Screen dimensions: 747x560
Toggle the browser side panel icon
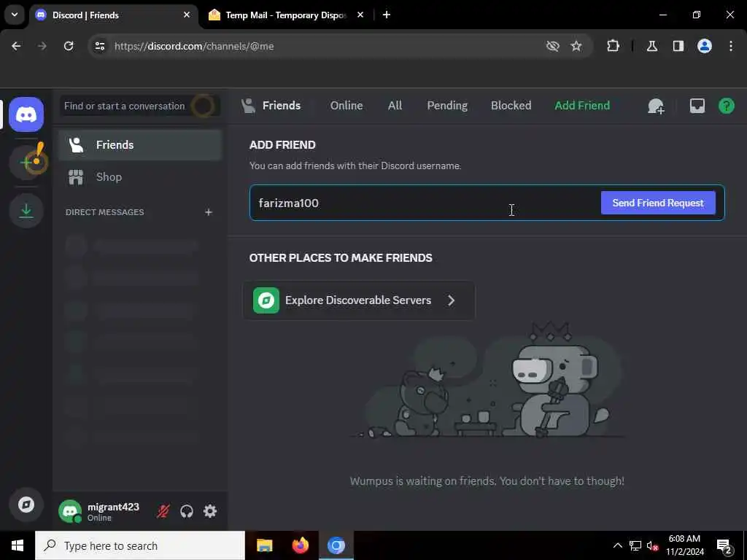[678, 46]
